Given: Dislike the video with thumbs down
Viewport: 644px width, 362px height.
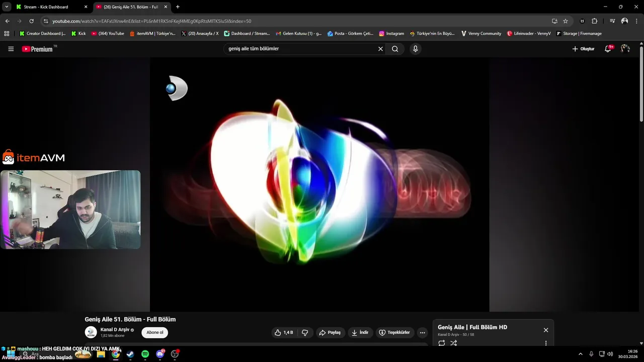Looking at the screenshot, I should [x=305, y=332].
